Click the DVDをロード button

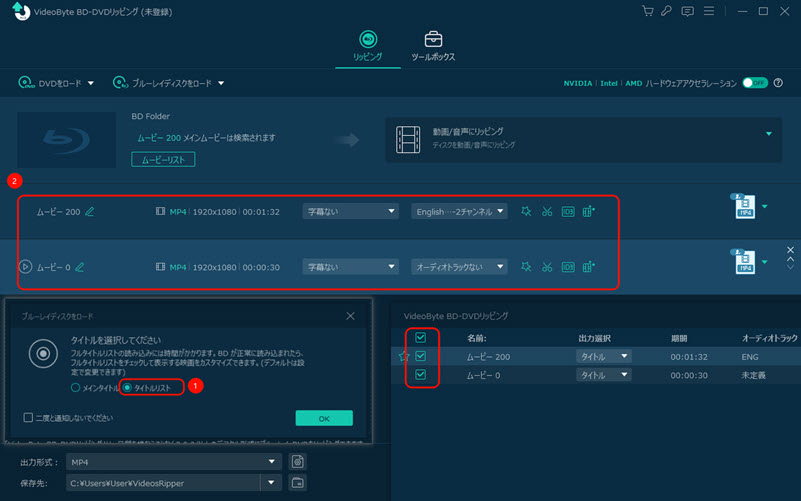[50, 83]
